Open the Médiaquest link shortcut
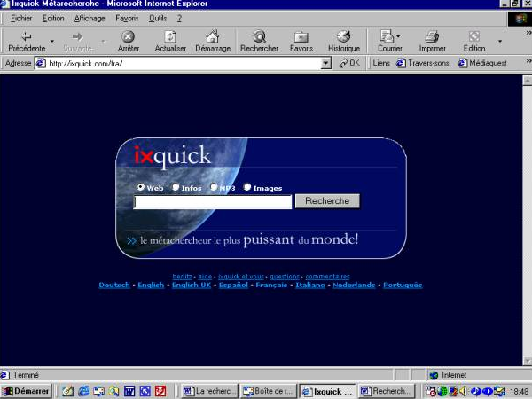 [482, 63]
